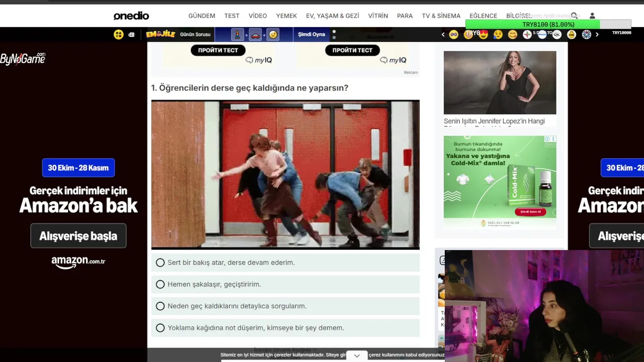The image size is (644, 362).
Task: Click the Jennifer Lopez thumbnail image
Action: pos(500,82)
